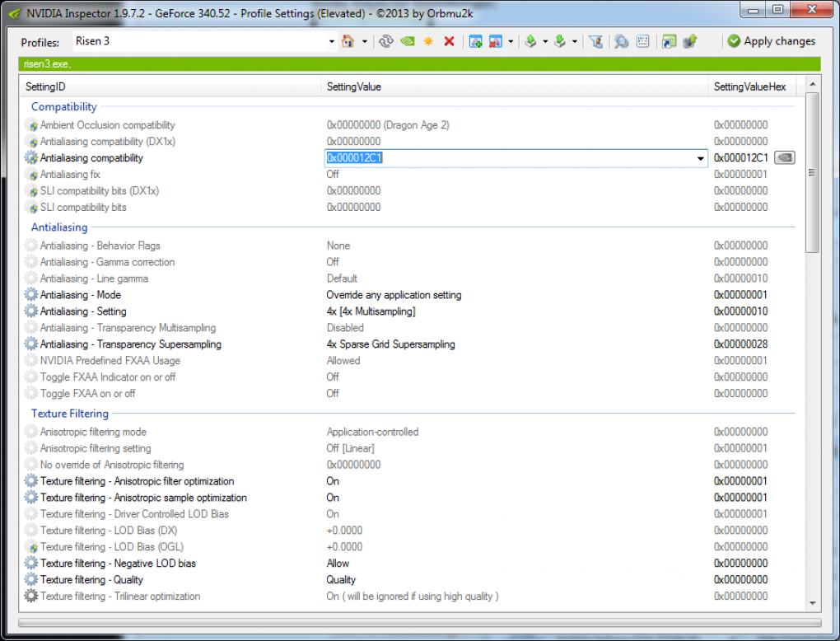Click the SettingValue column header
The width and height of the screenshot is (840, 641).
click(514, 87)
